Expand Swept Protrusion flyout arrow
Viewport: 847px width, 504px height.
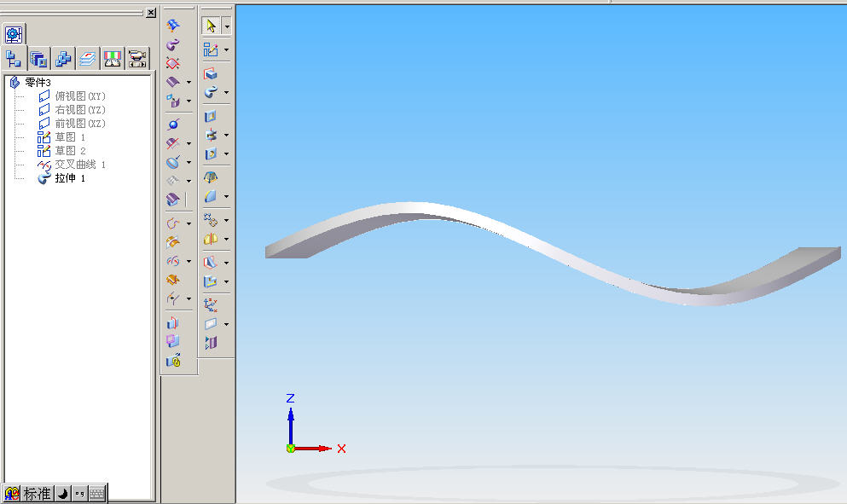pyautogui.click(x=226, y=92)
